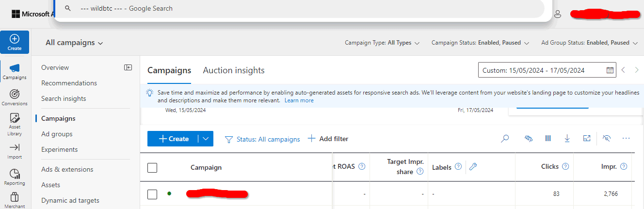This screenshot has width=644, height=209.
Task: Switch to the Auction insights tab
Action: point(234,70)
